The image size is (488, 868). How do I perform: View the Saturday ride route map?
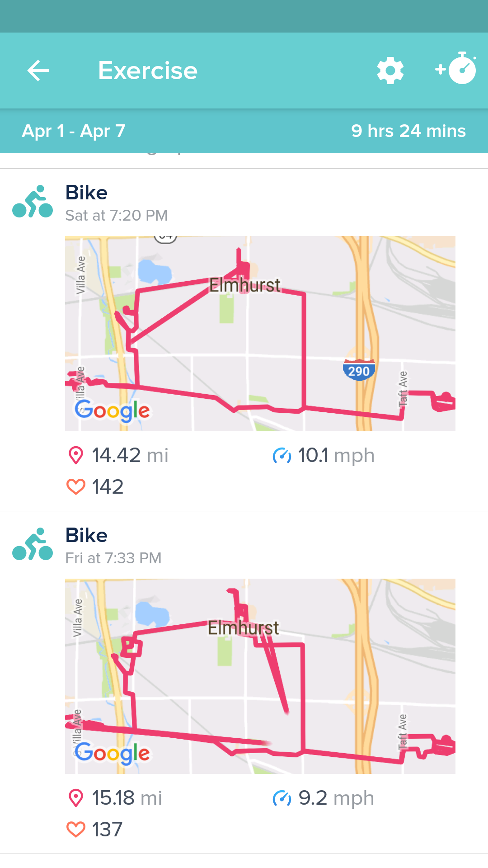tap(260, 334)
